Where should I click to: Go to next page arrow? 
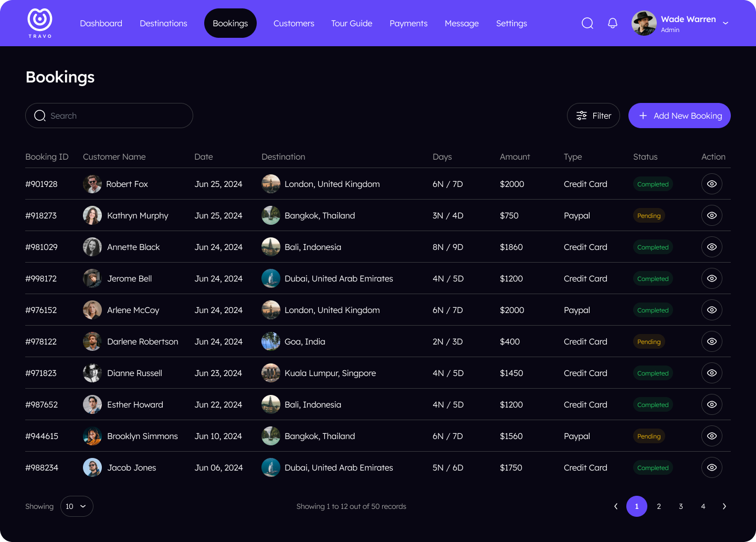(x=724, y=506)
